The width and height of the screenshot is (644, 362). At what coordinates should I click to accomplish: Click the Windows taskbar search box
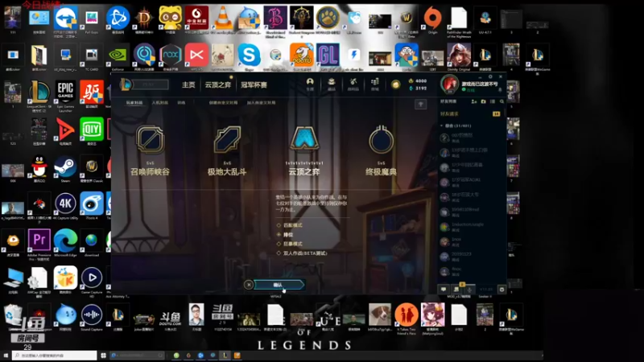point(55,356)
